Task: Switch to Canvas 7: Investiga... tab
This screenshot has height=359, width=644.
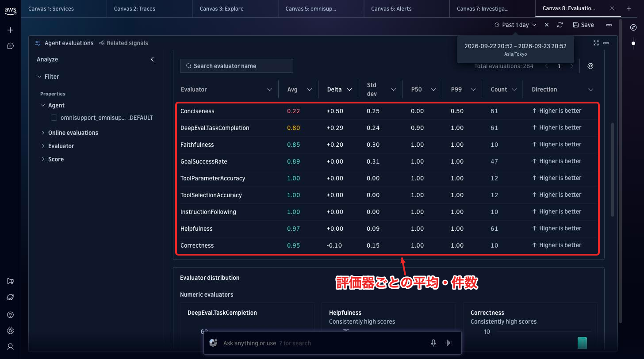Action: (x=492, y=8)
